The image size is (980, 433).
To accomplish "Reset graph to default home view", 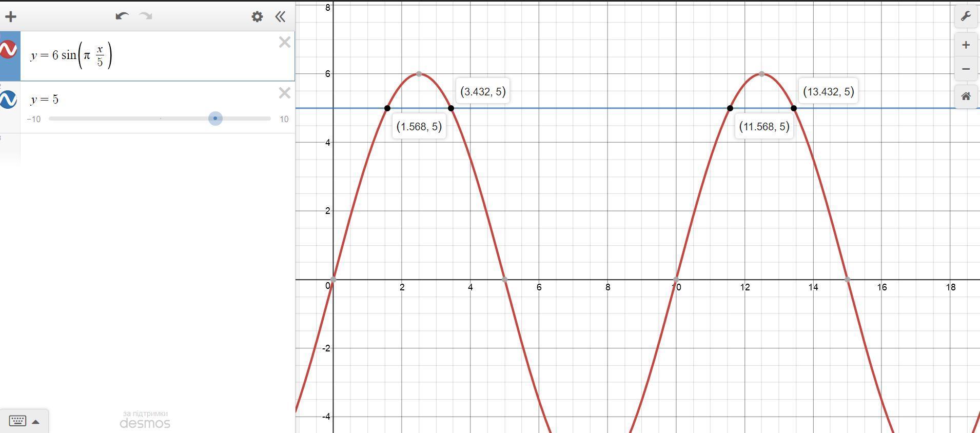I will pyautogui.click(x=966, y=96).
